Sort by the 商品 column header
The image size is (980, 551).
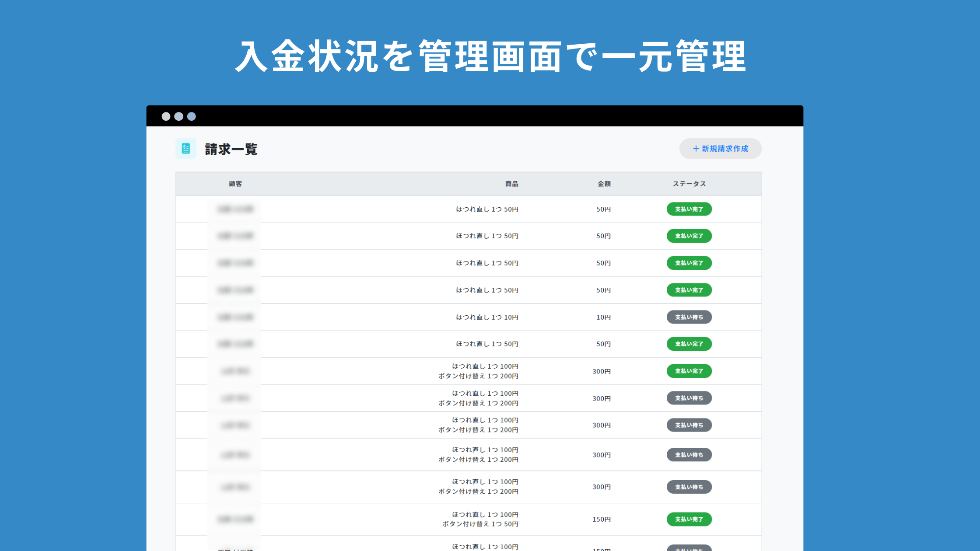tap(511, 184)
